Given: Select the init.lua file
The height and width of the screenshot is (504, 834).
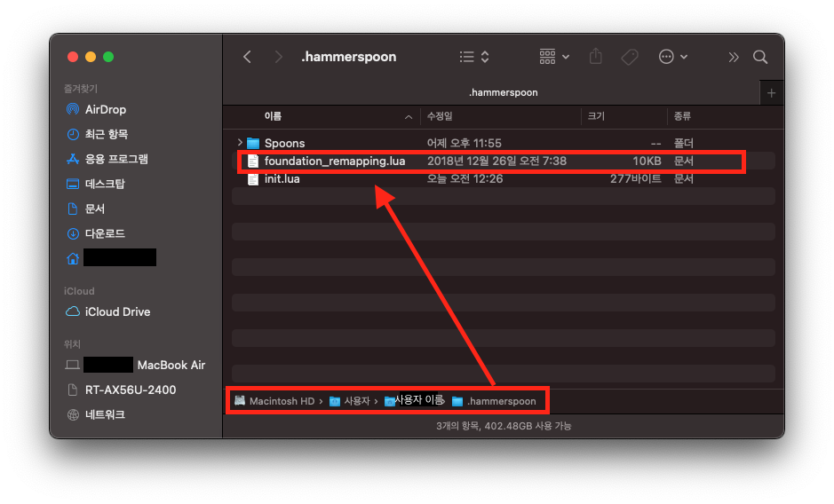Looking at the screenshot, I should (x=504, y=178).
